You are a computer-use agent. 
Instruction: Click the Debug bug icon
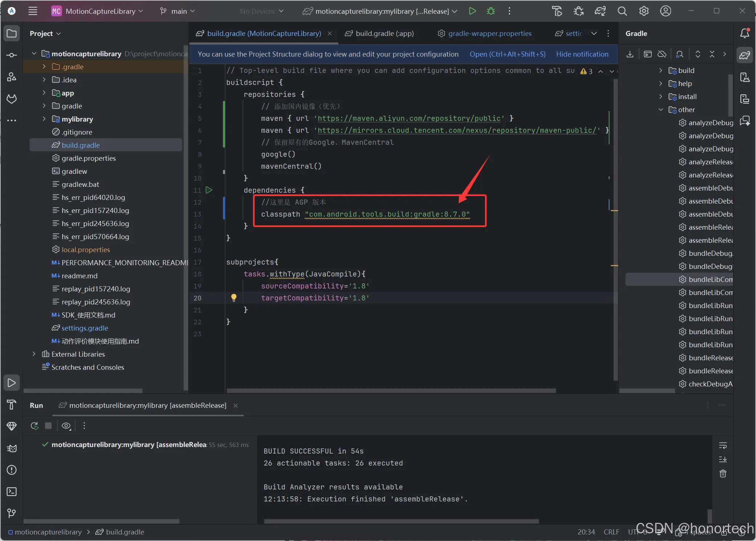point(491,11)
